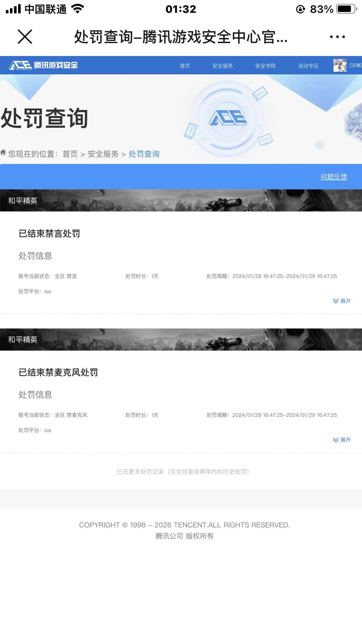Viewport: 362px width, 644px height.
Task: Click the second 和平精英 game banner
Action: tap(181, 339)
